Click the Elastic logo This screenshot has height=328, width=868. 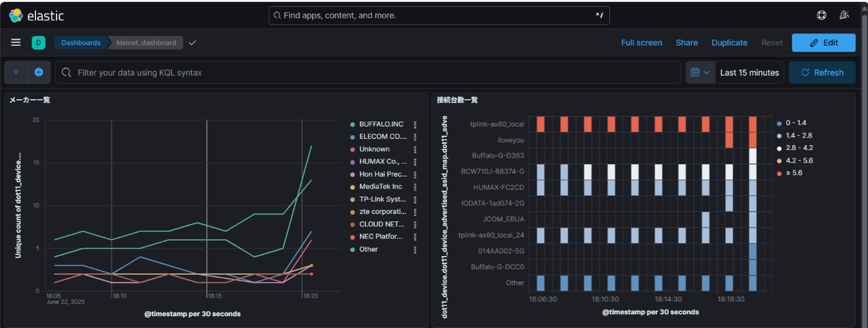[x=36, y=16]
